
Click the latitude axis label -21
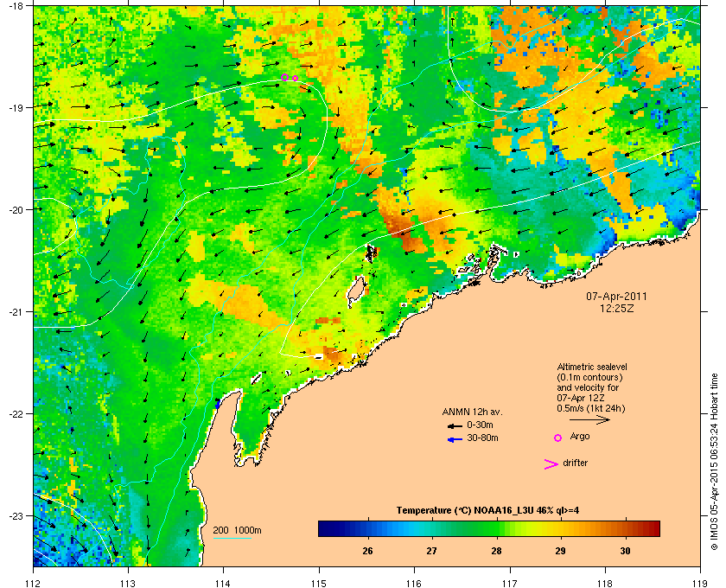(x=16, y=312)
